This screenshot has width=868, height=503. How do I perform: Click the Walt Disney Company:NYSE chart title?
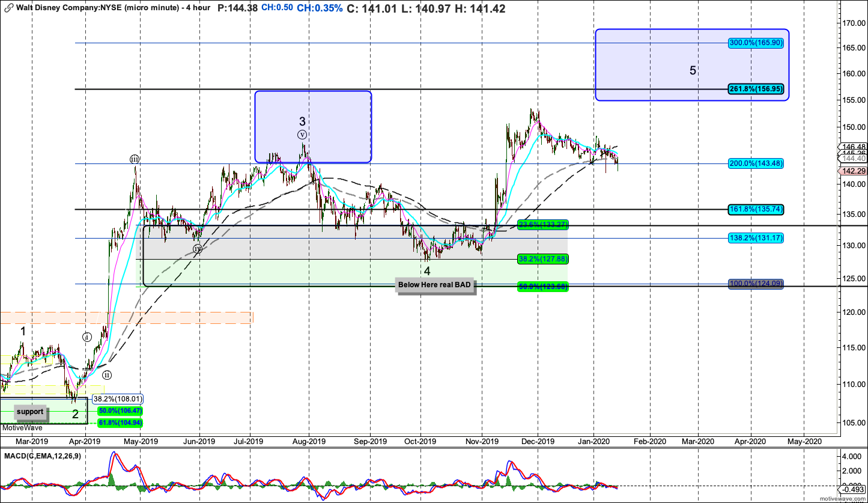click(x=114, y=9)
